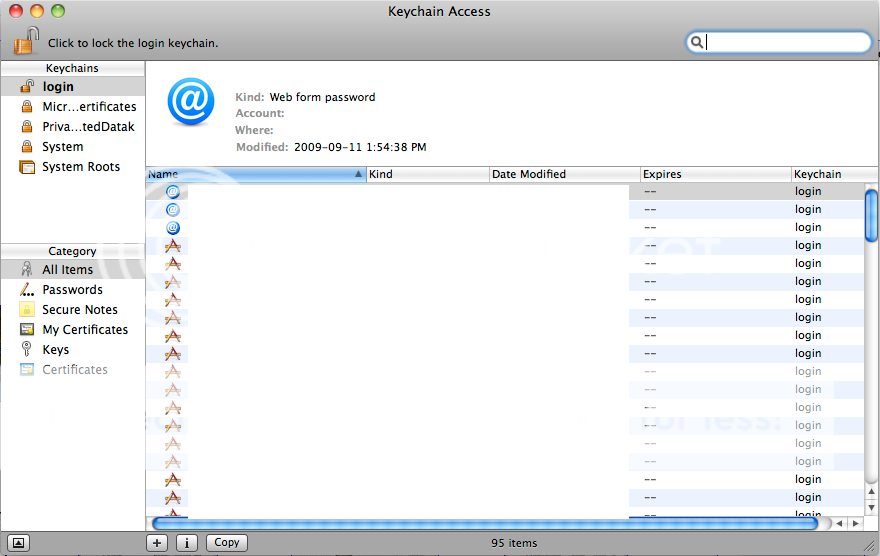The image size is (880, 556).
Task: Filter by Passwords category
Action: tap(72, 290)
